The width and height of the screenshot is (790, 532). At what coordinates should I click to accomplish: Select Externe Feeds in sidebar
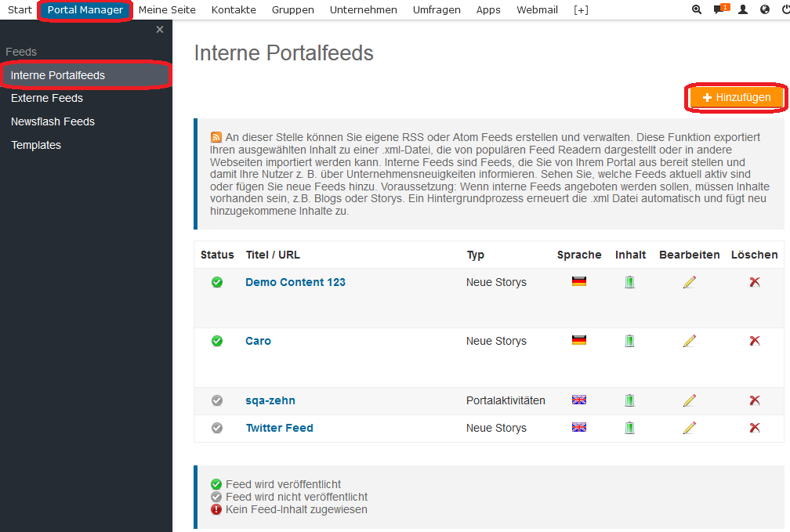[47, 98]
